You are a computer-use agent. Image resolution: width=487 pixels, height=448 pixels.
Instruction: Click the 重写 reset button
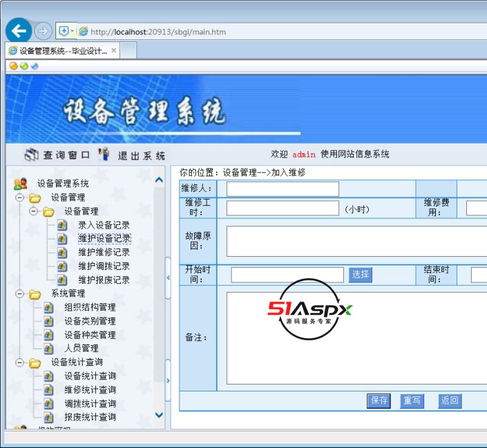pos(412,401)
